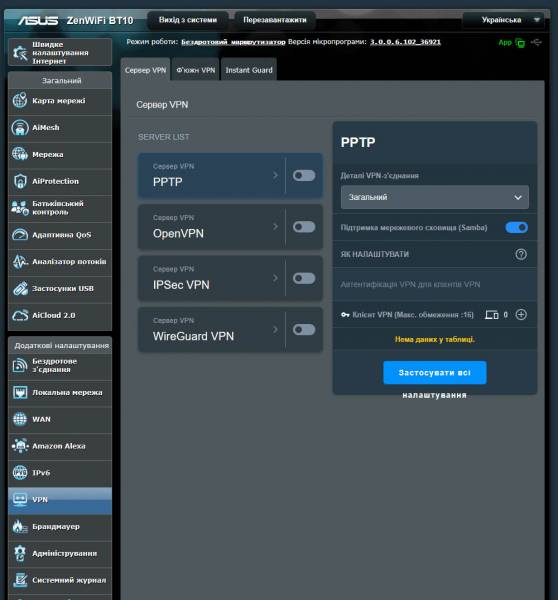Add a VPN client with plus icon
This screenshot has width=558, height=600.
point(521,315)
